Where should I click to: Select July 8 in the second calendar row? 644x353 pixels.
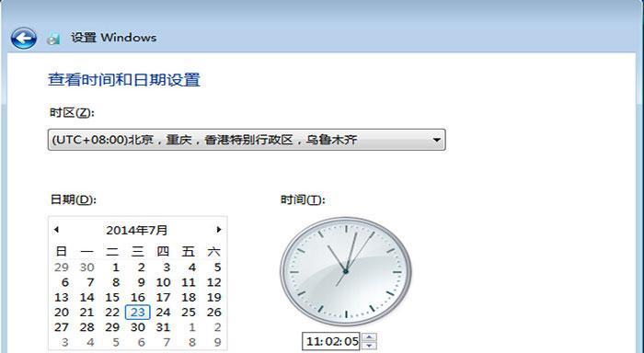pos(116,282)
